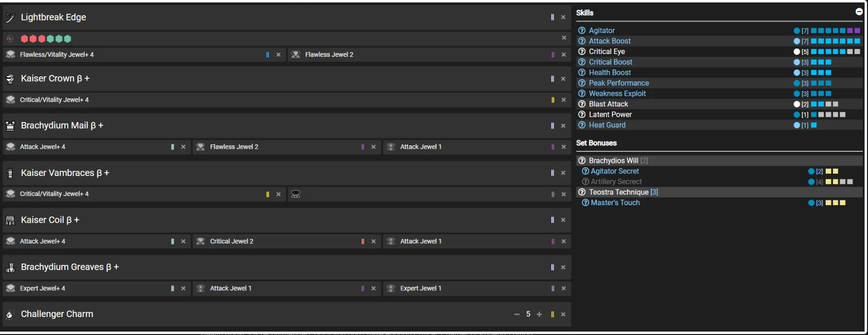
Task: Select the Teostra Technique set bonus row
Action: point(720,192)
